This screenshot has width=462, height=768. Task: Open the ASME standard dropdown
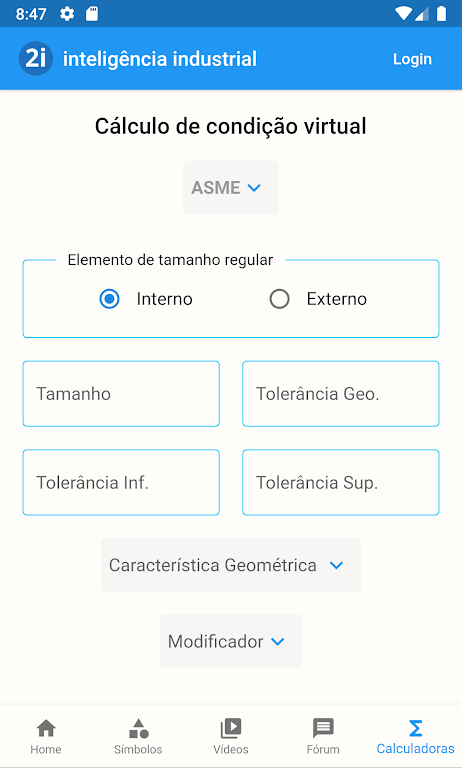pos(231,188)
